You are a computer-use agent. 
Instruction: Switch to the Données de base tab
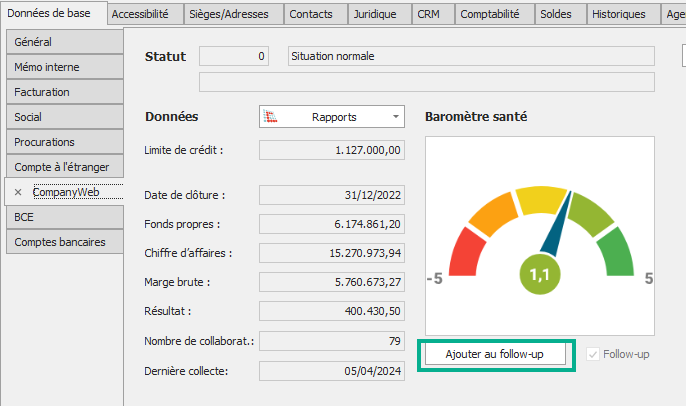(x=54, y=13)
